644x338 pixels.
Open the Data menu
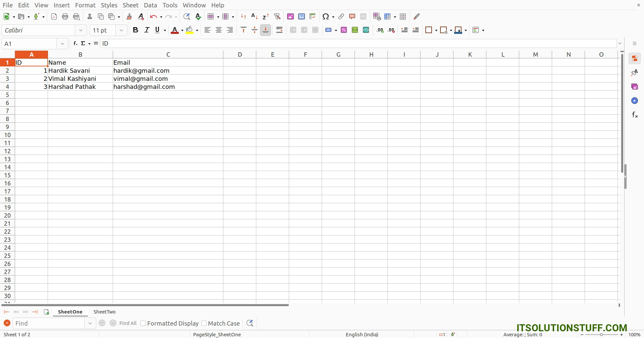pos(151,5)
